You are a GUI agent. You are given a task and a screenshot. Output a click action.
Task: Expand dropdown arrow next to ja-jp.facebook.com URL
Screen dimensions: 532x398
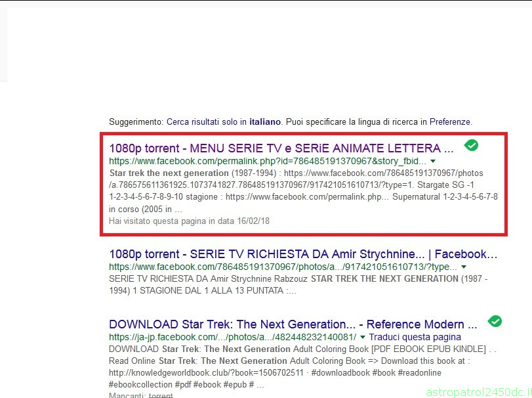pyautogui.click(x=363, y=337)
